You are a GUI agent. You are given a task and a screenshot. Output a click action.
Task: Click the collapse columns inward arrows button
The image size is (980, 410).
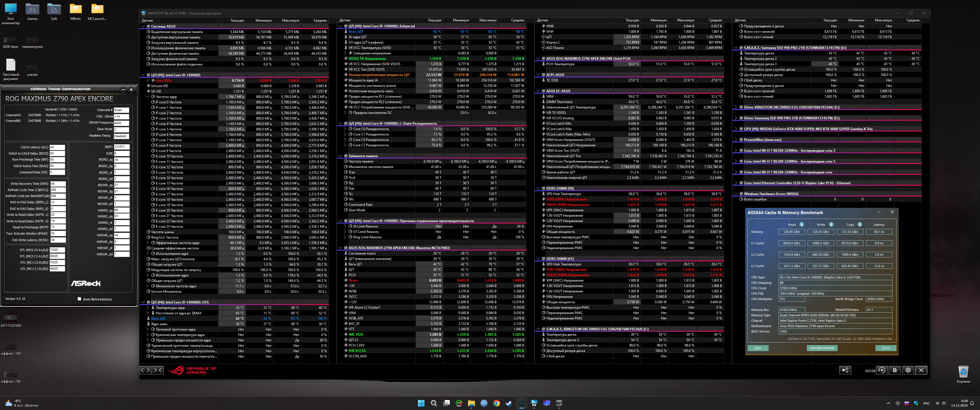click(158, 370)
